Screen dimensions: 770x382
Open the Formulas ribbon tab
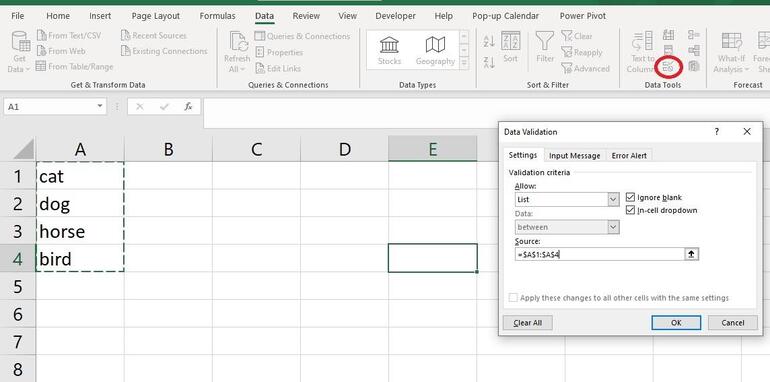click(218, 16)
